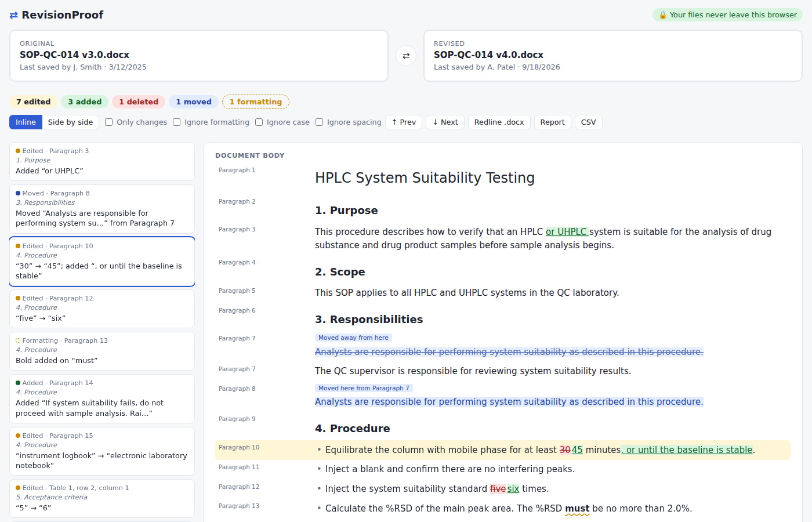The height and width of the screenshot is (522, 812).
Task: Tick the Ignore spacing checkbox
Action: pyautogui.click(x=319, y=122)
